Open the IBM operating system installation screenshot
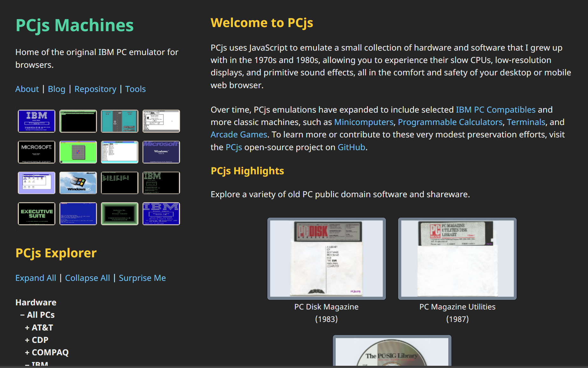588x368 pixels. coord(37,121)
